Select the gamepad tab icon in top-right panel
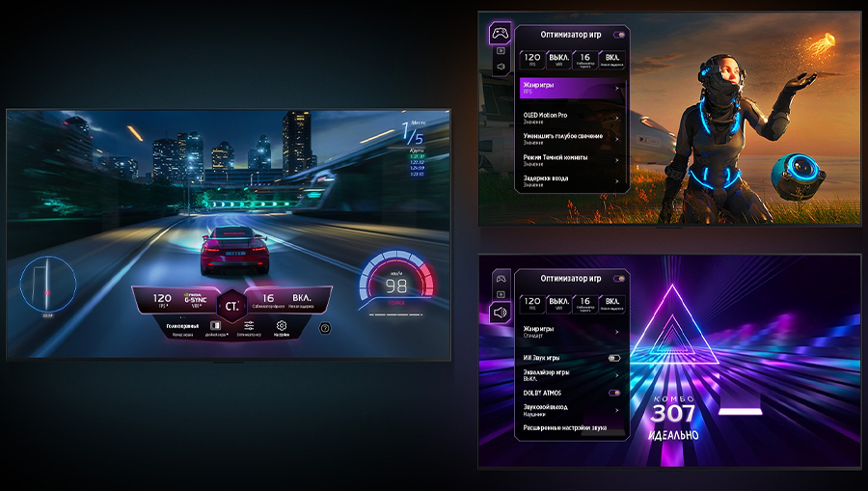Screen dimensions: 868x491 click(x=501, y=33)
